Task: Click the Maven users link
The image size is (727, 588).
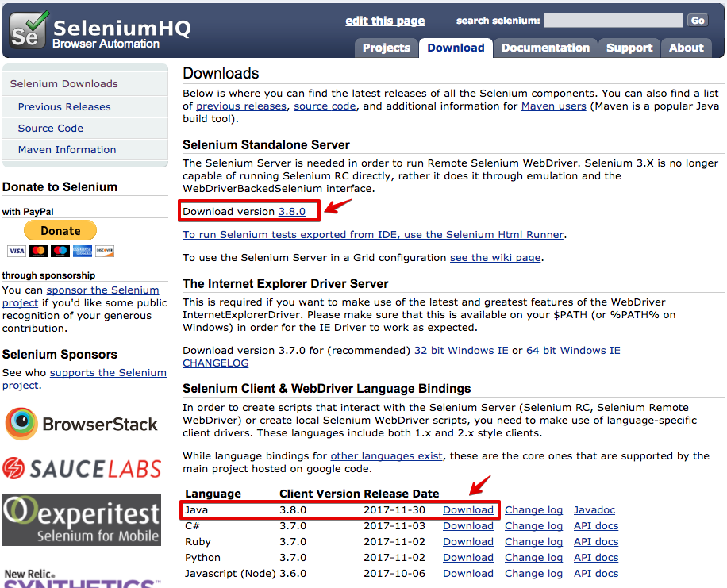Action: coord(554,106)
